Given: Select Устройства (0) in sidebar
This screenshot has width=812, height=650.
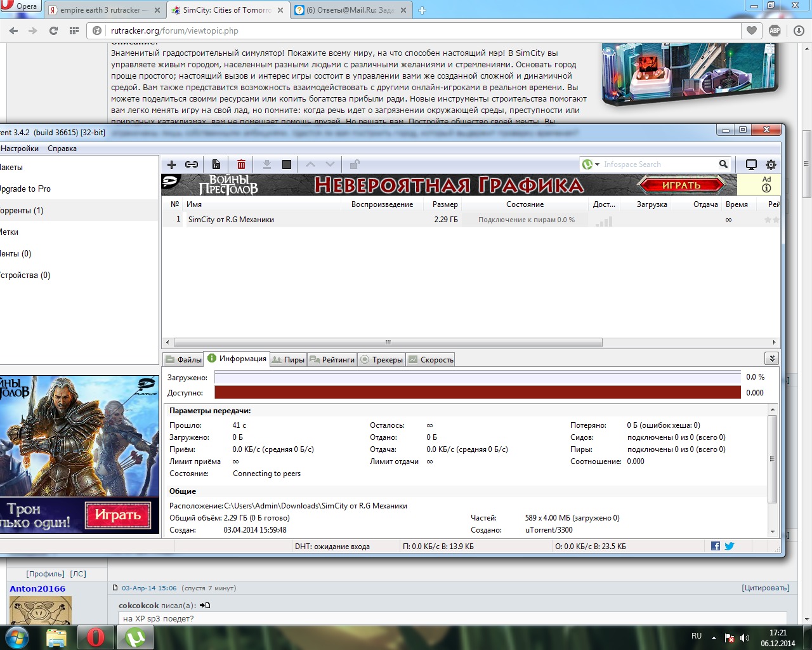Looking at the screenshot, I should point(79,275).
